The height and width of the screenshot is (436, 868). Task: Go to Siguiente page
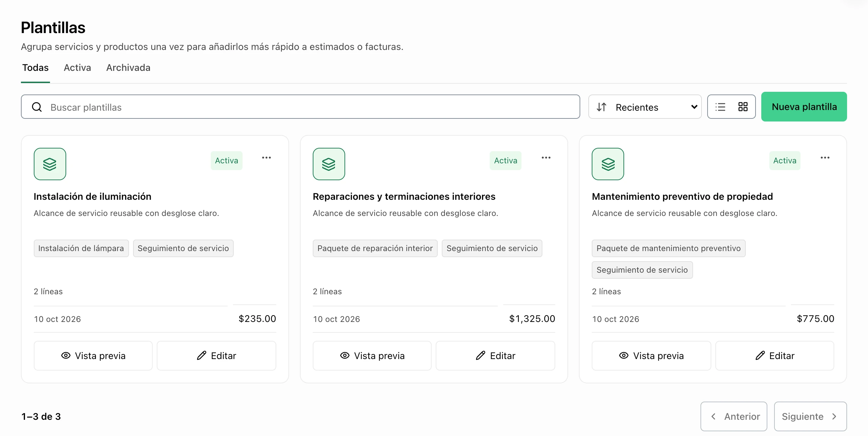point(810,416)
